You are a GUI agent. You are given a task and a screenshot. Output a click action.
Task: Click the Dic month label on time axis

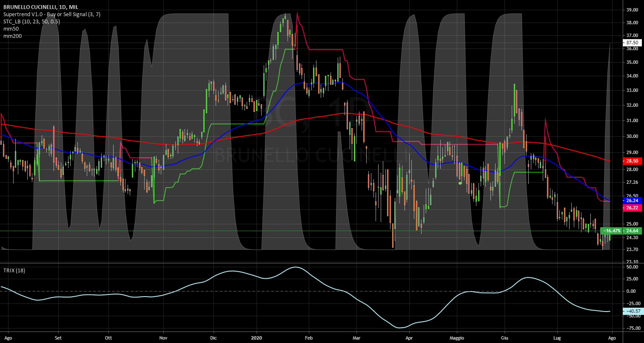[214, 338]
